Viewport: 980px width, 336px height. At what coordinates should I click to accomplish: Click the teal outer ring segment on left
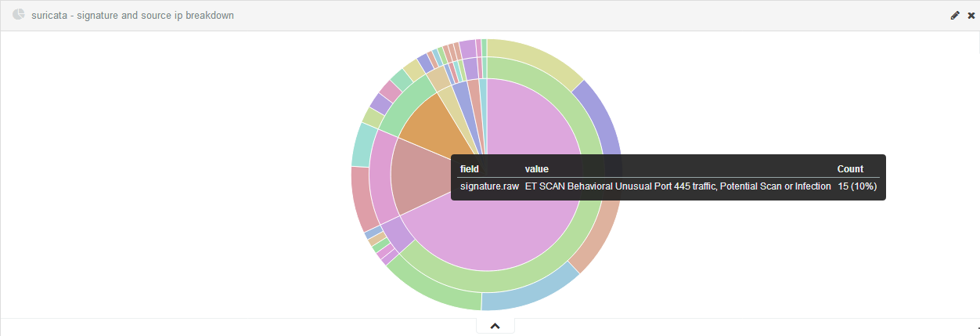[362, 146]
